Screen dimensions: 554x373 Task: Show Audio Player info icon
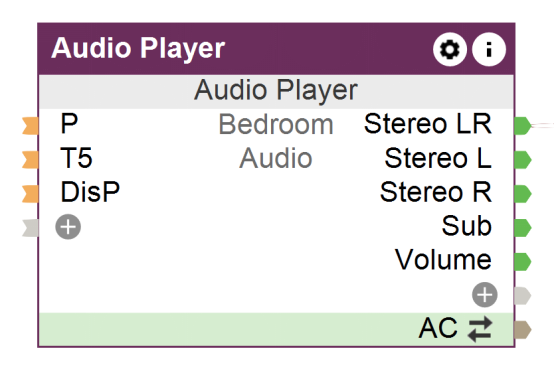(489, 49)
